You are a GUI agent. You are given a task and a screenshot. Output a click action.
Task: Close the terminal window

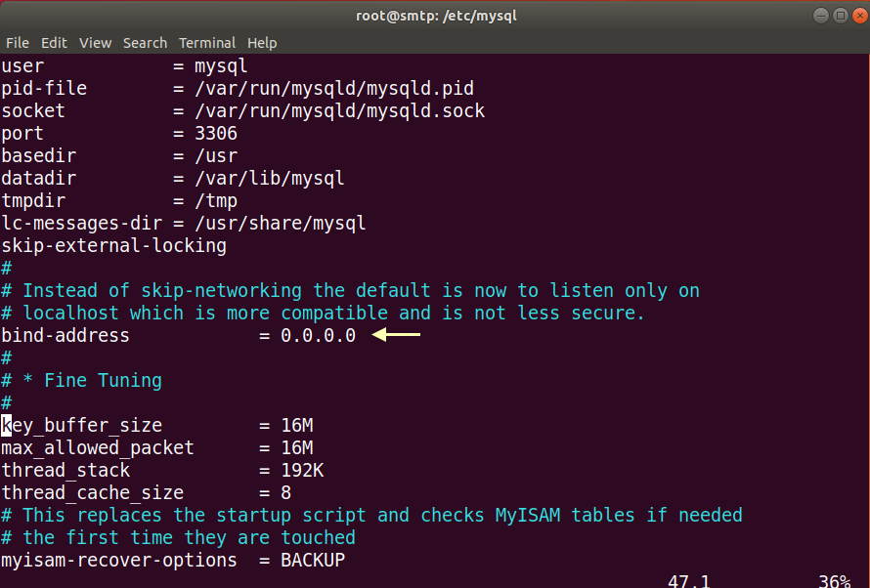(860, 16)
